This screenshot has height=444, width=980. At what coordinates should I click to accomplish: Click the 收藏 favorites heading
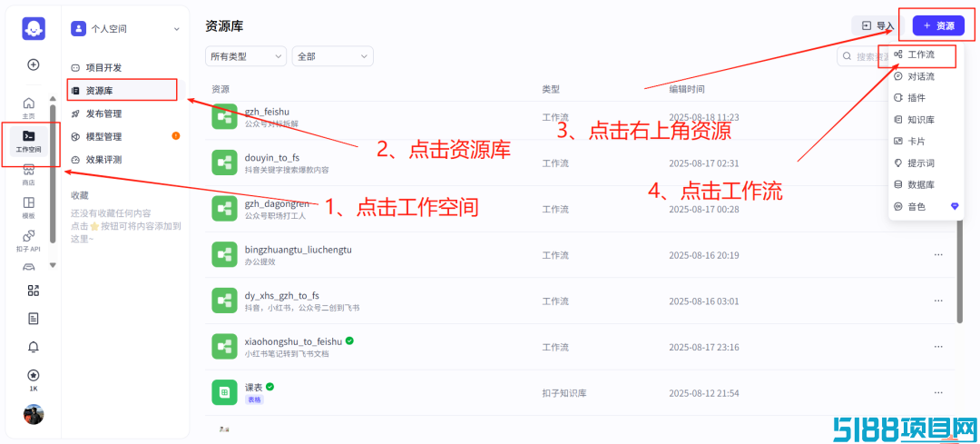80,195
